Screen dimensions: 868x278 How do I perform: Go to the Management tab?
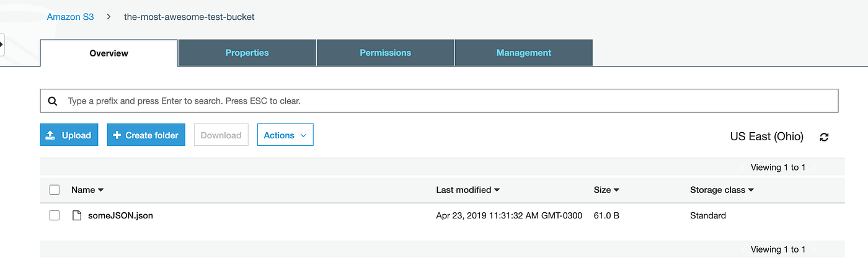tap(523, 53)
